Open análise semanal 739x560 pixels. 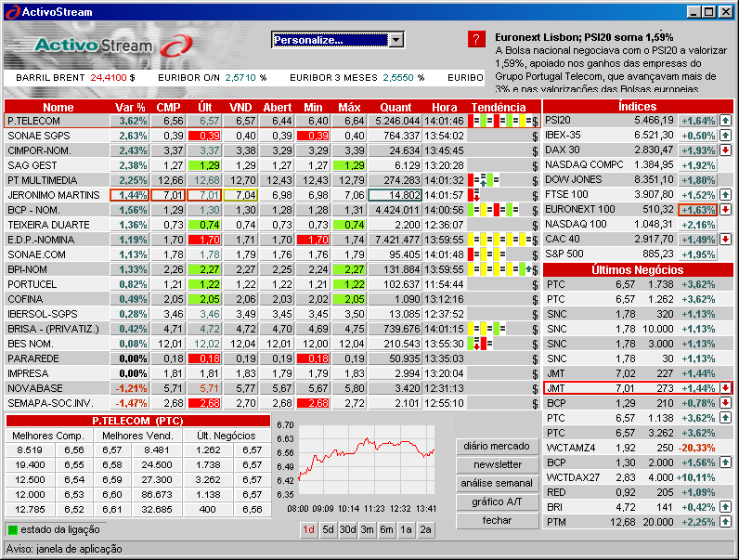[x=498, y=483]
